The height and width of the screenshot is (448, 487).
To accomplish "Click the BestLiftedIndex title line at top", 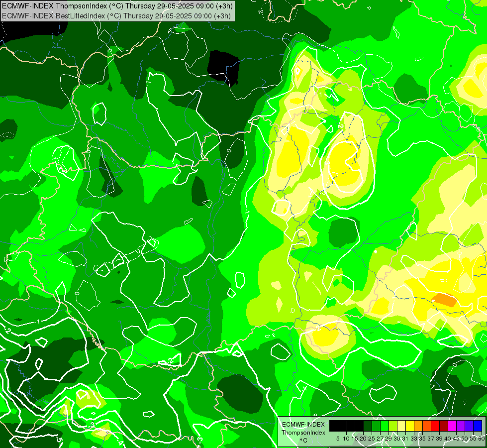I will tap(116, 15).
